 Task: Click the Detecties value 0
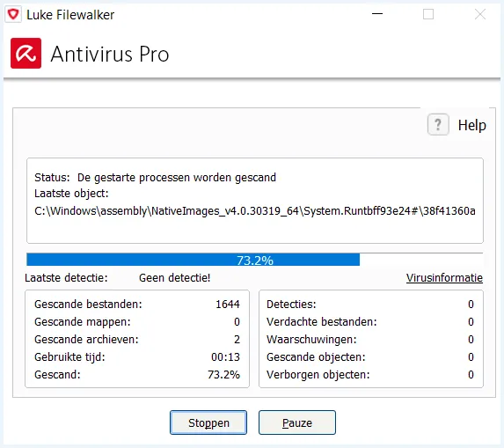(471, 305)
